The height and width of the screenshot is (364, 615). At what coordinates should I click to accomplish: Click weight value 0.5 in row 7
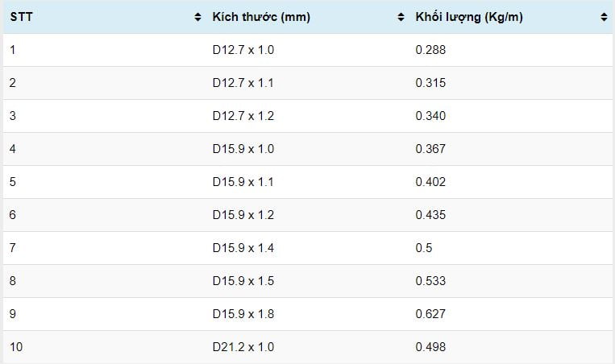click(x=424, y=247)
